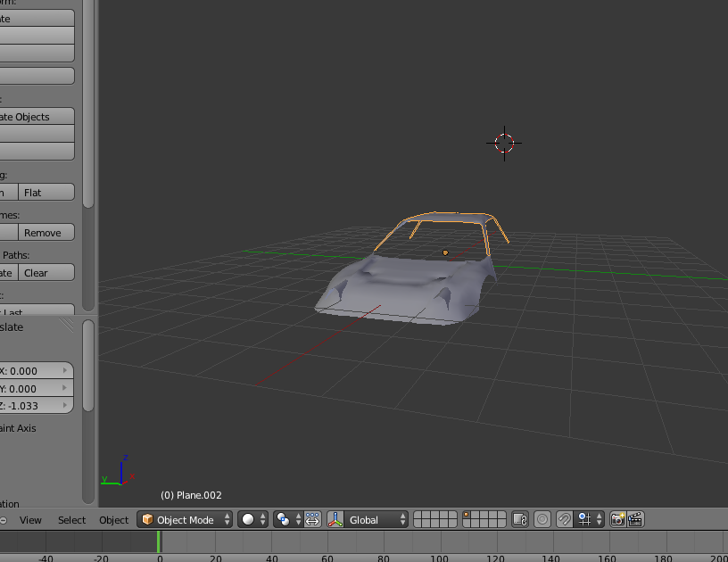
Task: Click frame 40 on the timeline ruler
Action: click(271, 558)
